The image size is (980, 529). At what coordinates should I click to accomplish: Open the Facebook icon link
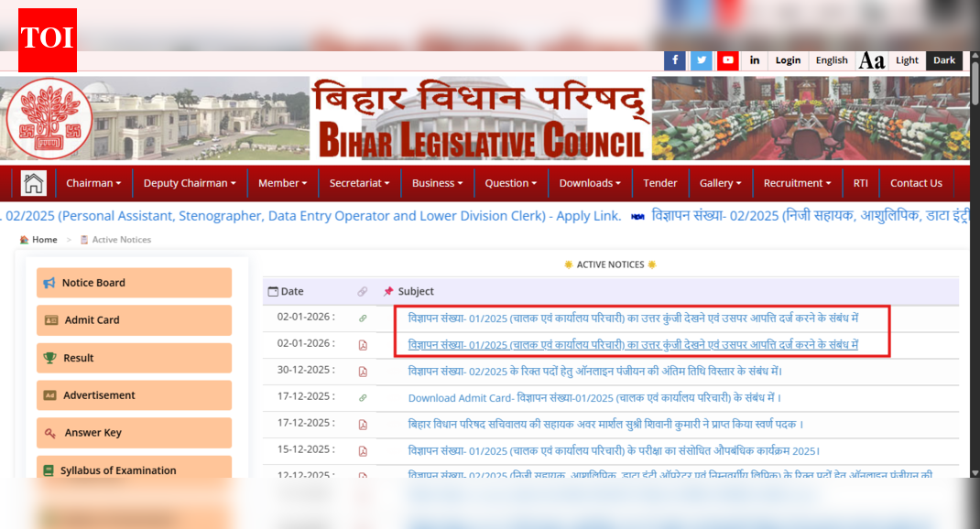(x=675, y=60)
